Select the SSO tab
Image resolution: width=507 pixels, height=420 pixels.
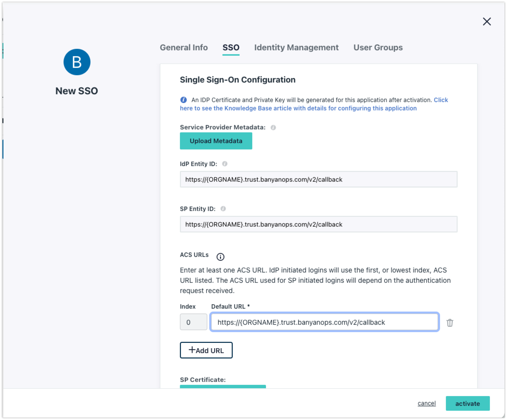click(x=231, y=47)
